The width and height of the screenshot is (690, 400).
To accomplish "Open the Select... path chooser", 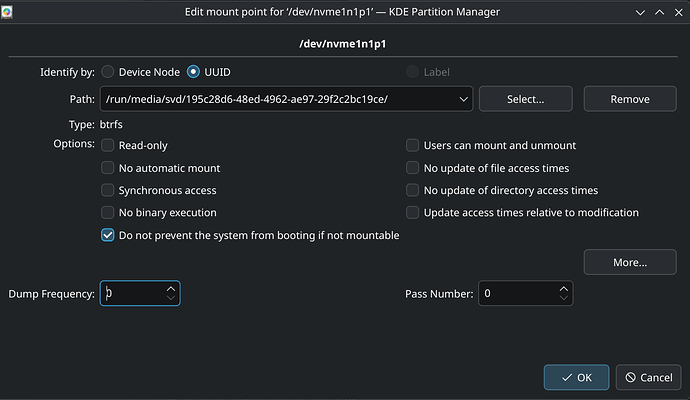I will (x=525, y=99).
